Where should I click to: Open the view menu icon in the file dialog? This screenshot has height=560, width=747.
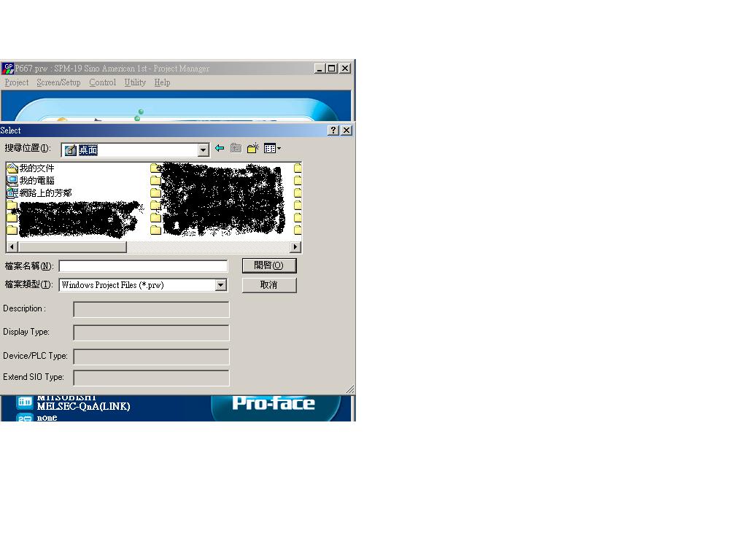click(272, 149)
